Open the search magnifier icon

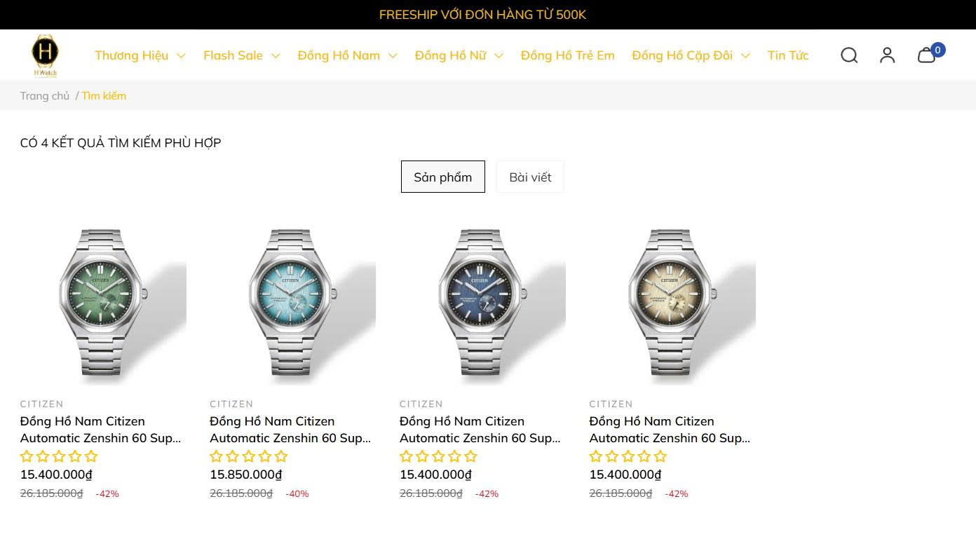point(849,55)
